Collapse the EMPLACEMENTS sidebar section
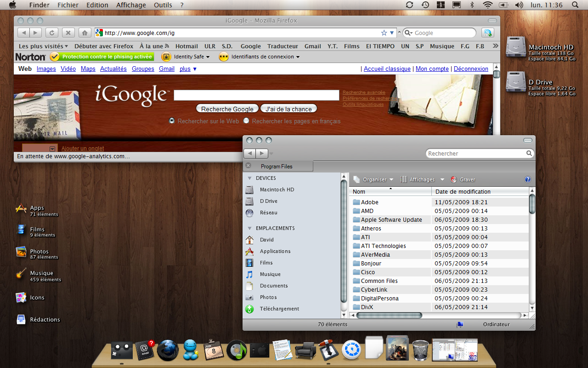Viewport: 588px width, 368px height. tap(250, 228)
